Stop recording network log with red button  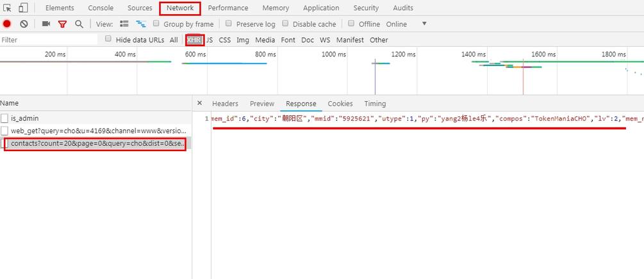pos(7,24)
